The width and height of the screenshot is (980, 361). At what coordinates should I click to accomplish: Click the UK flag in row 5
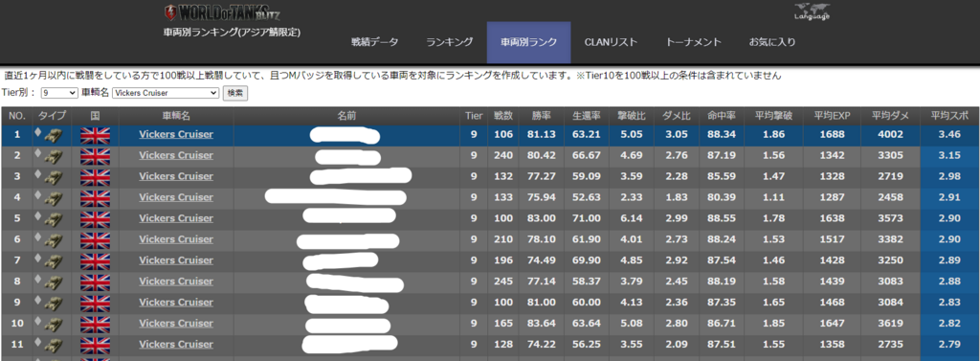(x=95, y=218)
